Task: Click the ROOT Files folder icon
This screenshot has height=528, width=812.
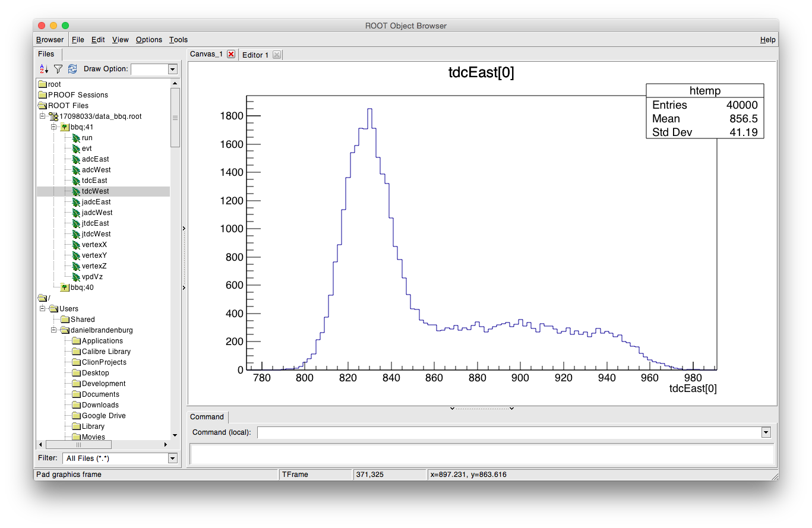Action: (x=43, y=106)
